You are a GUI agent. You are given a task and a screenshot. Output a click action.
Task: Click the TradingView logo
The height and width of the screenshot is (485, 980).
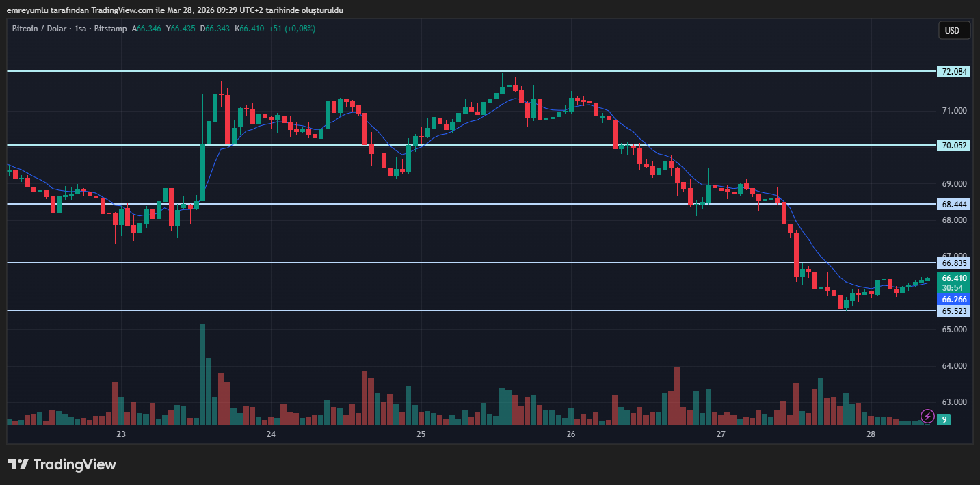pyautogui.click(x=62, y=464)
